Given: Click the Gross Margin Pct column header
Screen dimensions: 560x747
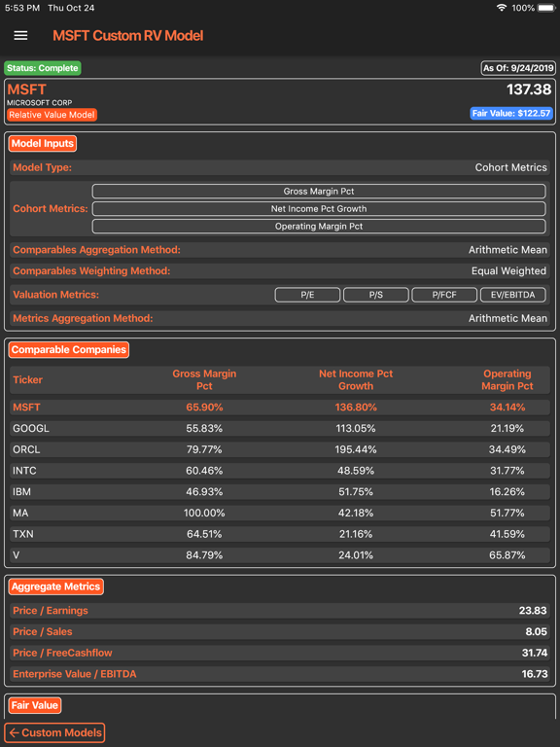Looking at the screenshot, I should [204, 379].
